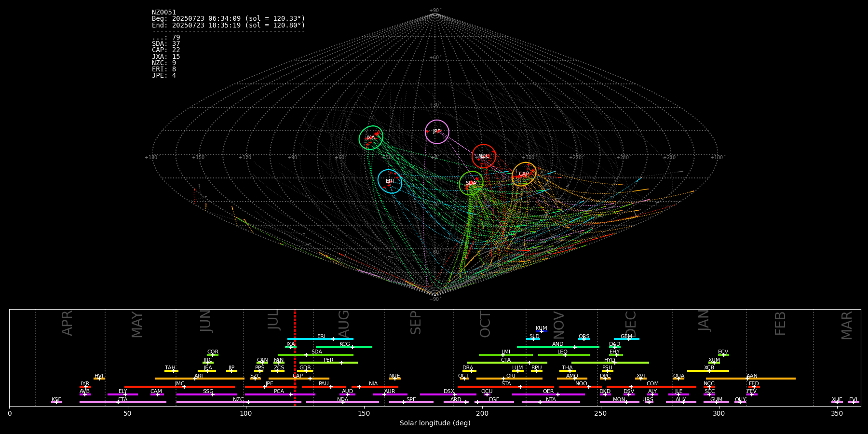Select the cyan ERI radiant circle on sky map
This screenshot has height=434, width=868.
390,181
